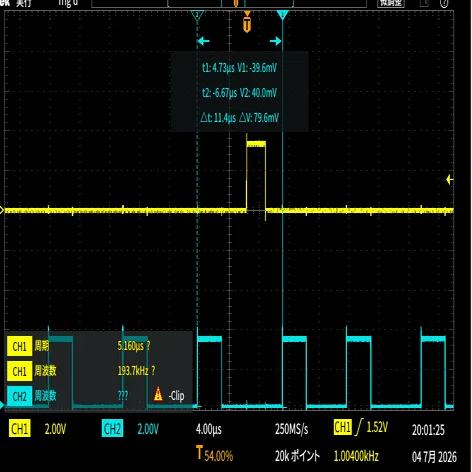
Task: Open the 4.00µs timebase setting
Action: coord(209,429)
